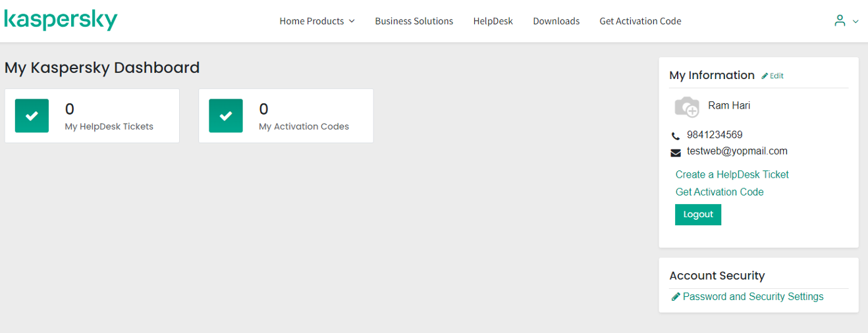Screen dimensions: 868x333
Task: Open Password and Security Settings link
Action: point(753,297)
